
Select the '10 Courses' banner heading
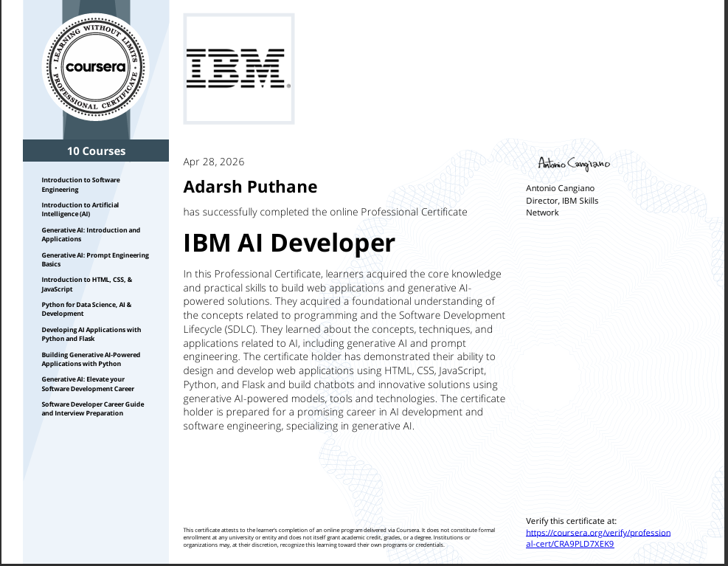[x=96, y=151]
